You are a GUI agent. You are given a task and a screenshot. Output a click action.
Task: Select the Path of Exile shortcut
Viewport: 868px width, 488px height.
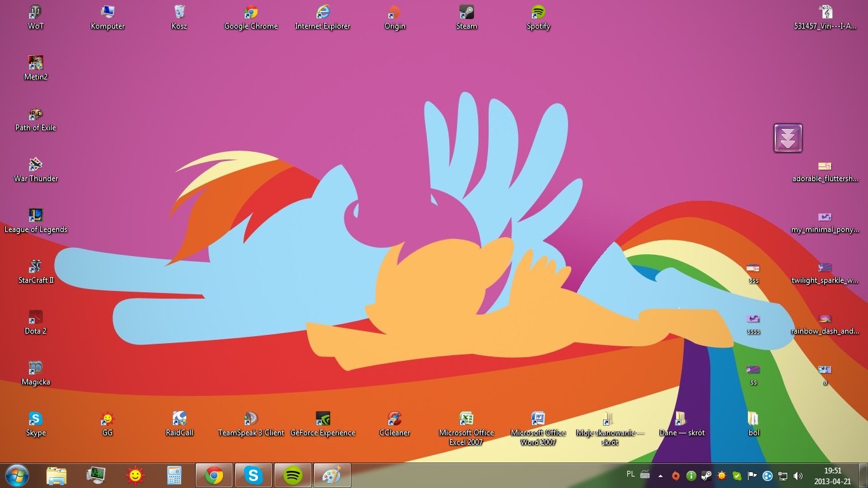click(x=36, y=119)
